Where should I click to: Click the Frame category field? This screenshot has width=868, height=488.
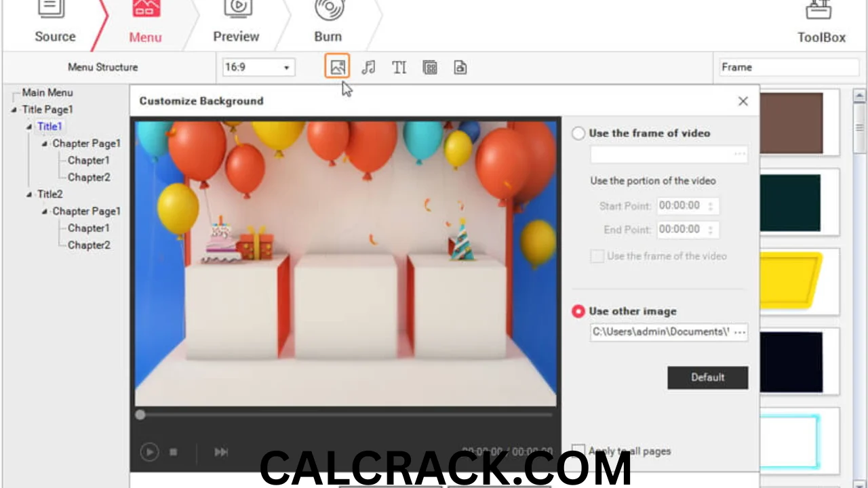pos(788,67)
